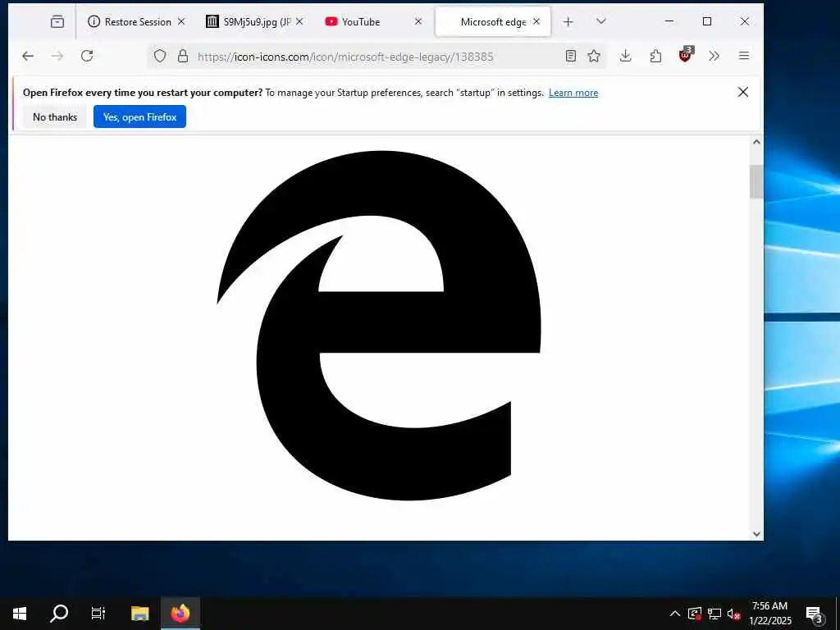Viewport: 840px width, 630px height.
Task: Open the Learn more link
Action: tap(573, 93)
